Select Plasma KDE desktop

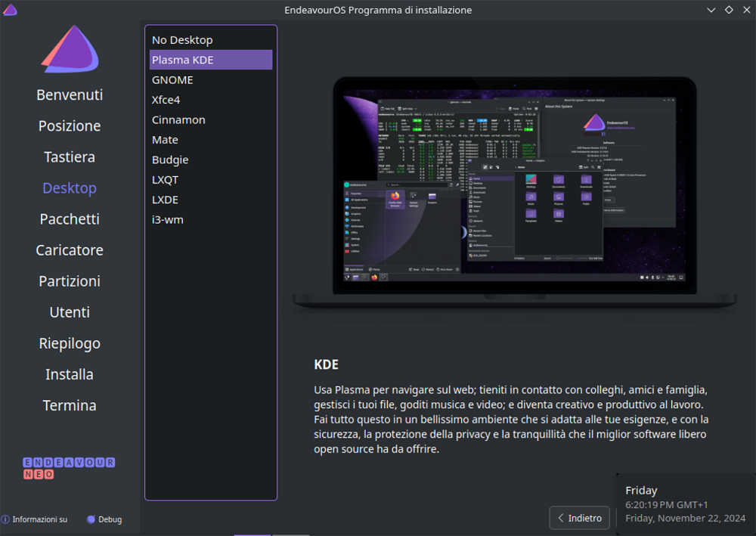[211, 60]
